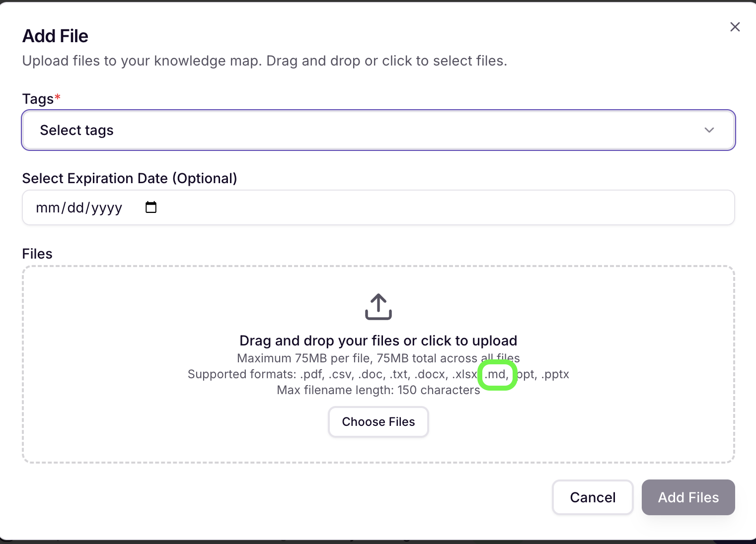Focus the expiration date input field
The image size is (756, 544).
[x=378, y=207]
